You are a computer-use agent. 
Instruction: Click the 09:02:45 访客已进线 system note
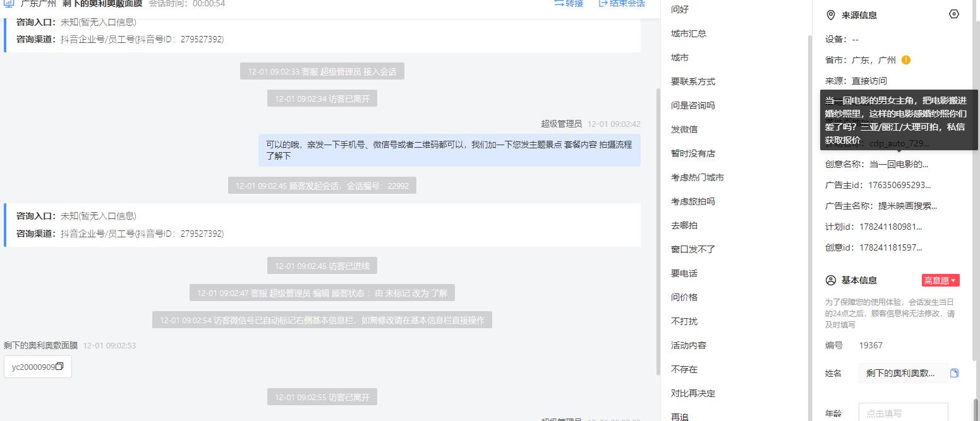(x=322, y=266)
